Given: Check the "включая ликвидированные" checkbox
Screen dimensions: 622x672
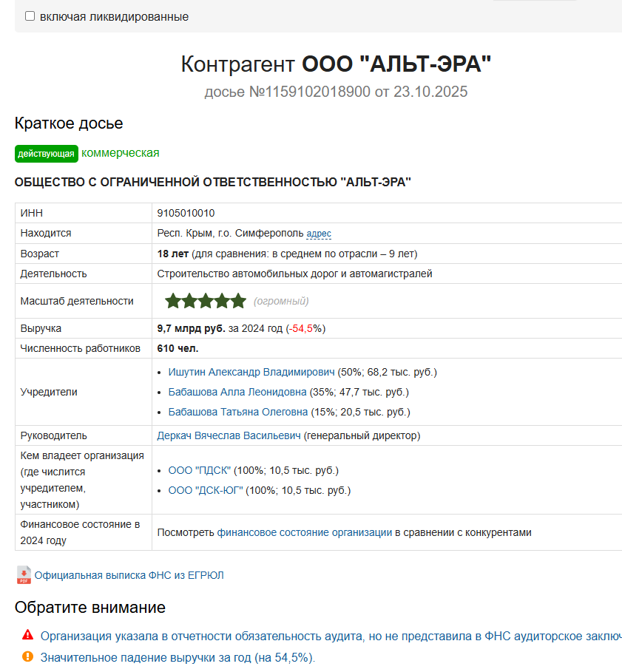Looking at the screenshot, I should (x=30, y=16).
